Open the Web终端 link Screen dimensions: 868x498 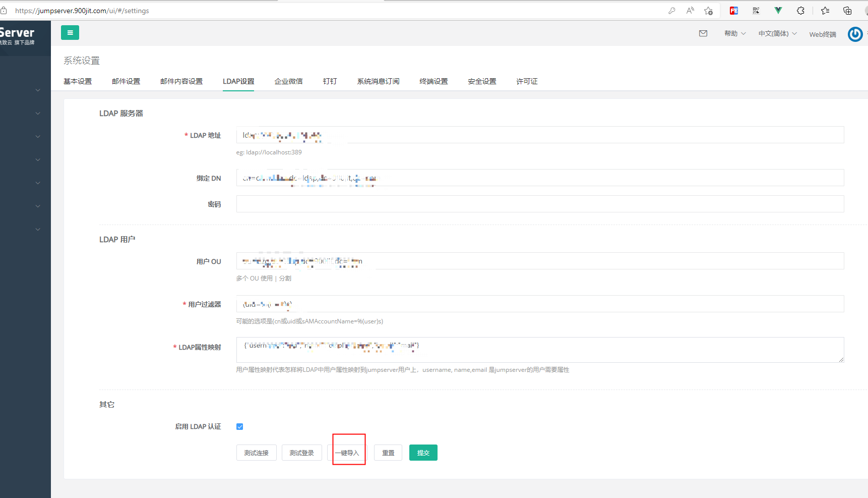pos(823,34)
